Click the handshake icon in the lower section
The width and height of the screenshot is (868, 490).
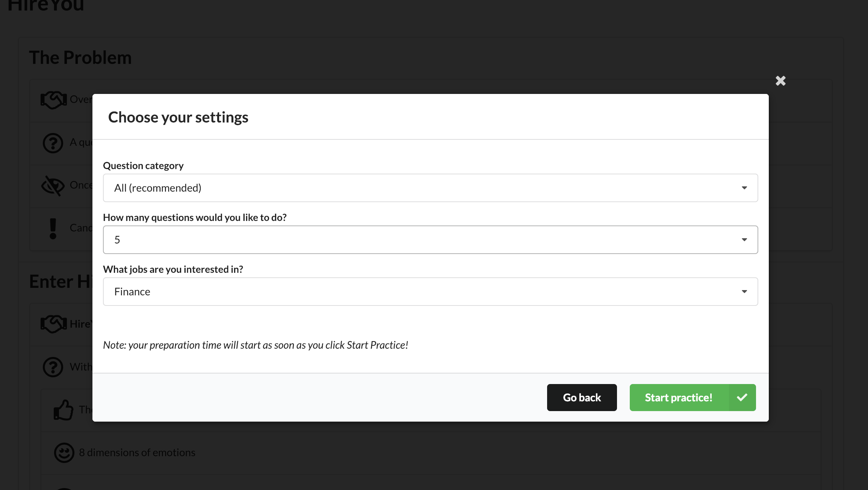(53, 324)
